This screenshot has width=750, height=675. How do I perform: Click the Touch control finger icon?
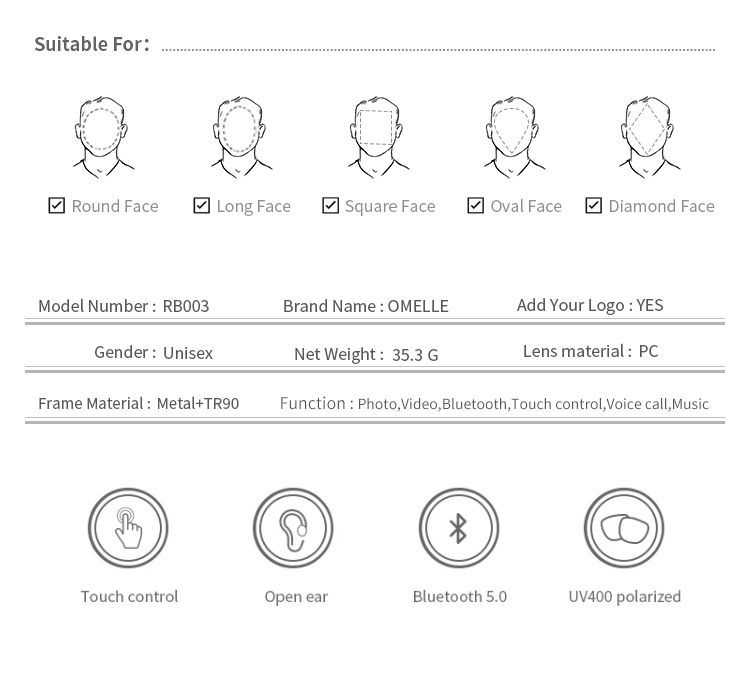point(128,528)
